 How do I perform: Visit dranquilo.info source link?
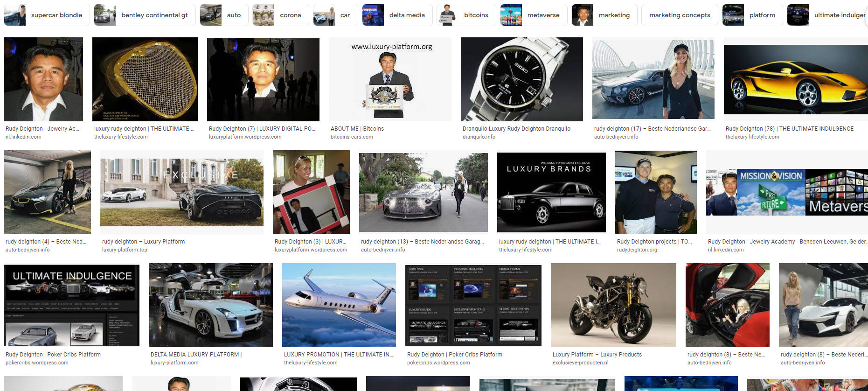tap(479, 137)
